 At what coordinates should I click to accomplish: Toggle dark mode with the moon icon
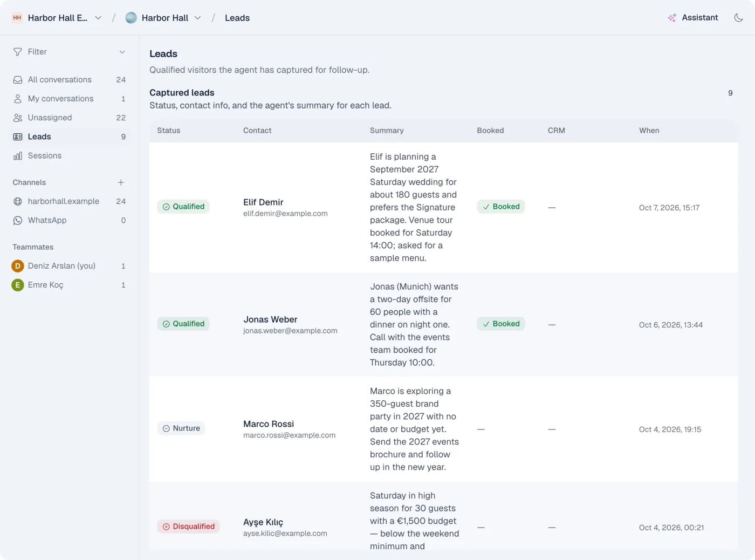(738, 18)
